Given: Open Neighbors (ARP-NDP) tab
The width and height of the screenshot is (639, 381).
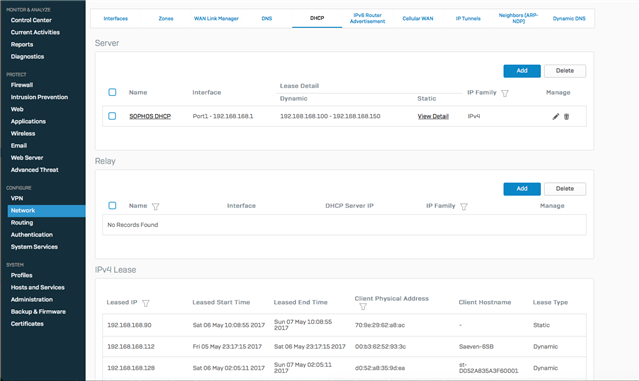Looking at the screenshot, I should click(518, 18).
